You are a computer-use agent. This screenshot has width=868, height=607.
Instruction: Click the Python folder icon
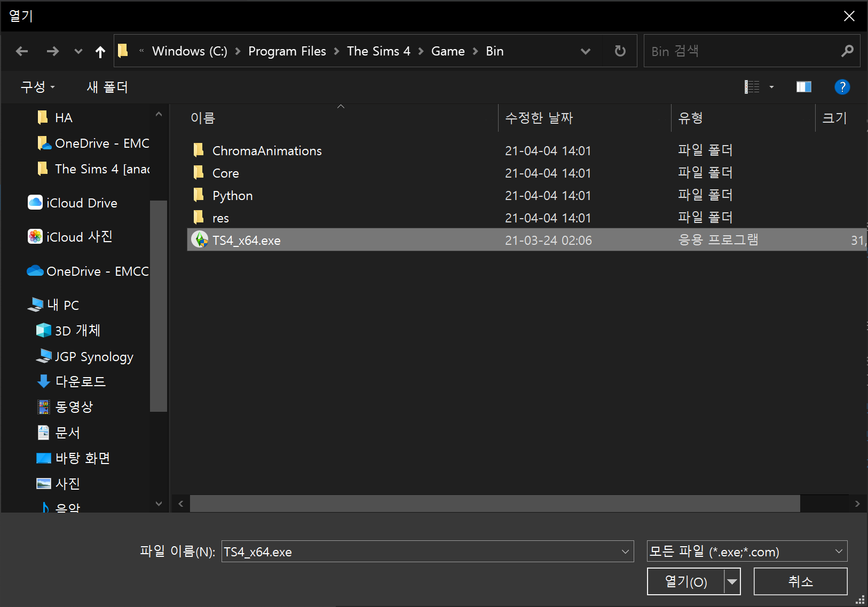pos(199,195)
